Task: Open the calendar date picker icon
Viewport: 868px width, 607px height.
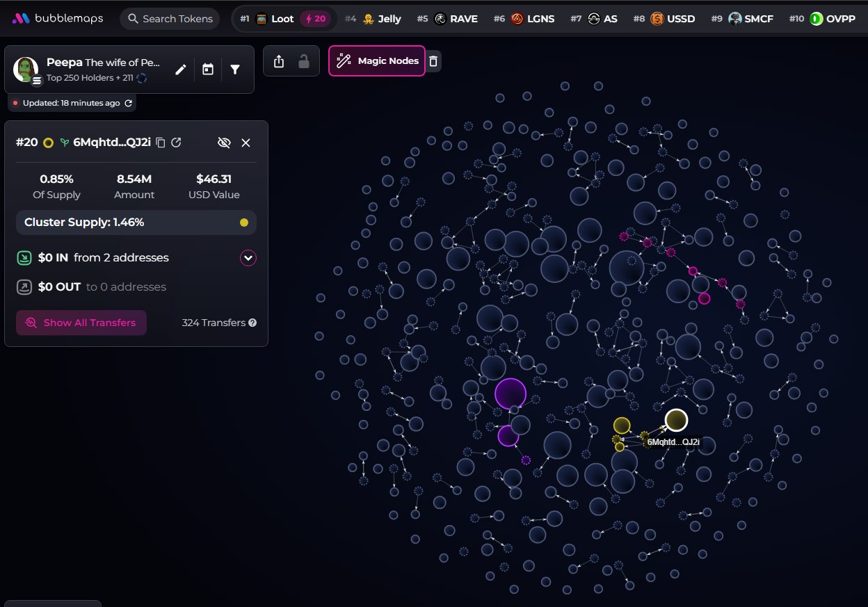Action: tap(208, 70)
